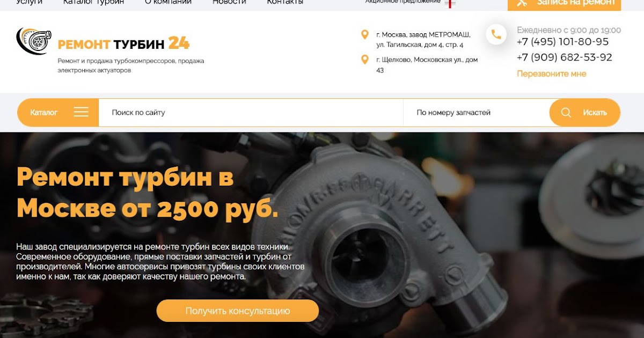The width and height of the screenshot is (644, 338).
Task: Click the Moscow address location pin
Action: (x=365, y=35)
